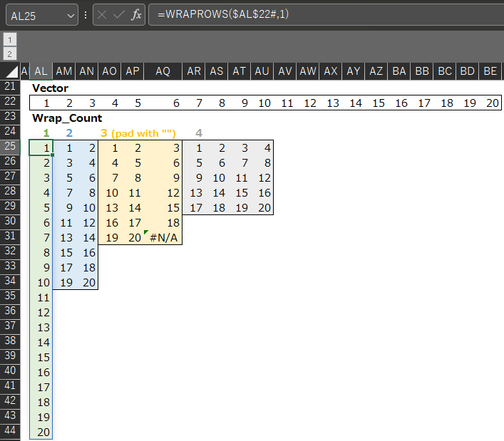Select column header AY
This screenshot has width=504, height=441.
click(x=354, y=71)
